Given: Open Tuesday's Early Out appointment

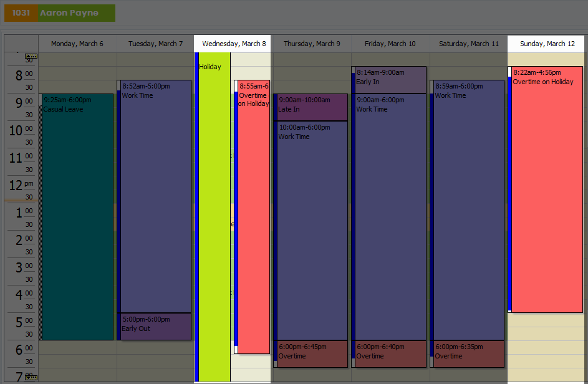Looking at the screenshot, I should (x=155, y=325).
